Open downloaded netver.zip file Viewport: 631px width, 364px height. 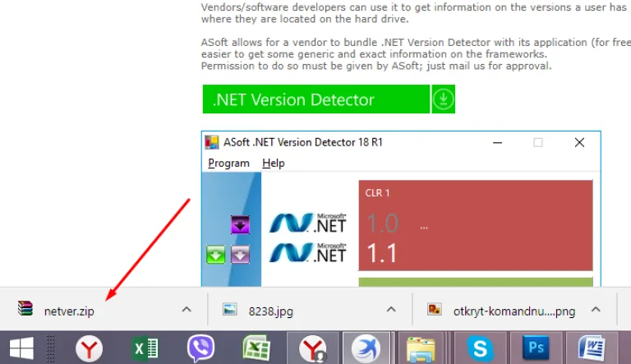click(69, 311)
